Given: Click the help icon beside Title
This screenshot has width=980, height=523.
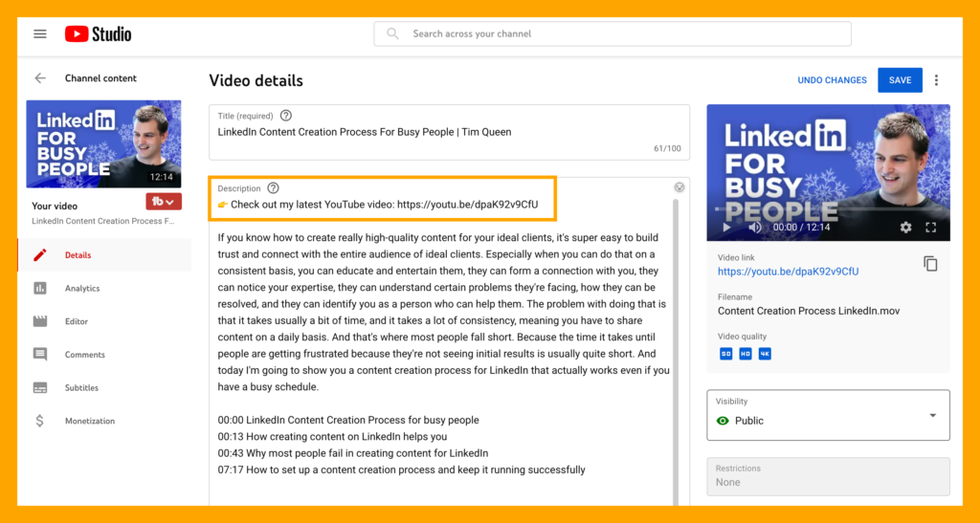Looking at the screenshot, I should (285, 116).
